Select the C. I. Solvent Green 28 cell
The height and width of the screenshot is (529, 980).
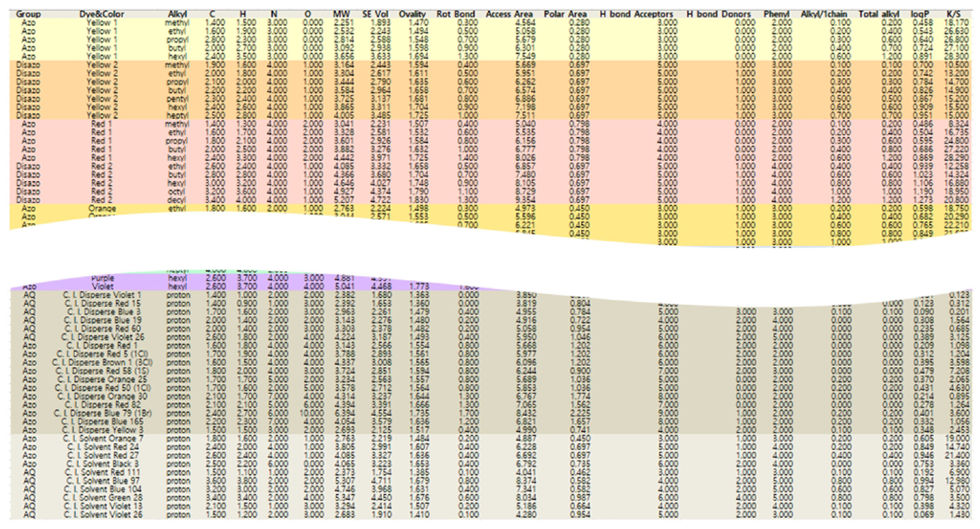[x=102, y=498]
